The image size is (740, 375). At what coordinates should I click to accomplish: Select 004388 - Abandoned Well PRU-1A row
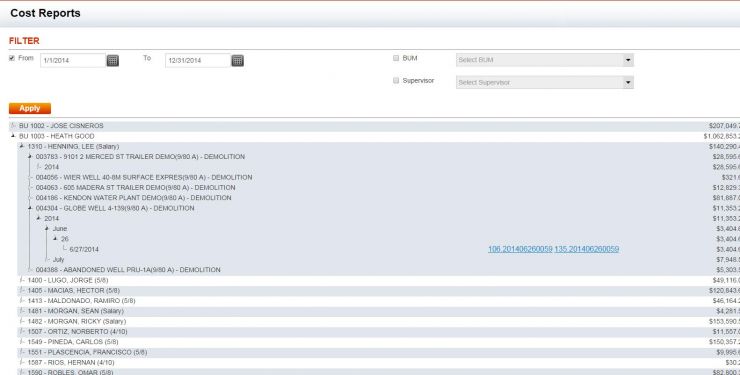coord(128,270)
